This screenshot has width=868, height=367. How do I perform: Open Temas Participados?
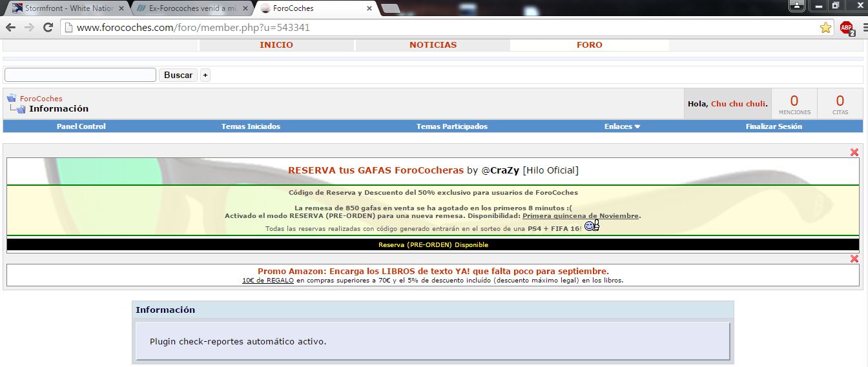click(452, 126)
